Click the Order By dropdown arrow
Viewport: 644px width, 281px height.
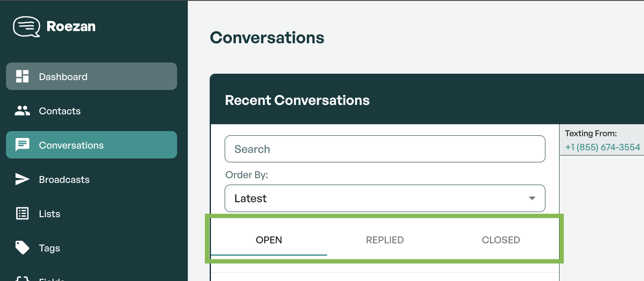click(x=532, y=198)
